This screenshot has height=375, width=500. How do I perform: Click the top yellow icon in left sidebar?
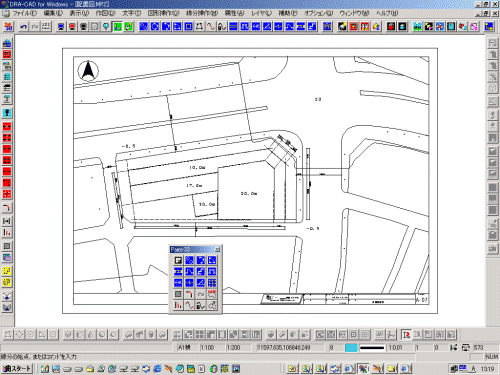pyautogui.click(x=7, y=271)
